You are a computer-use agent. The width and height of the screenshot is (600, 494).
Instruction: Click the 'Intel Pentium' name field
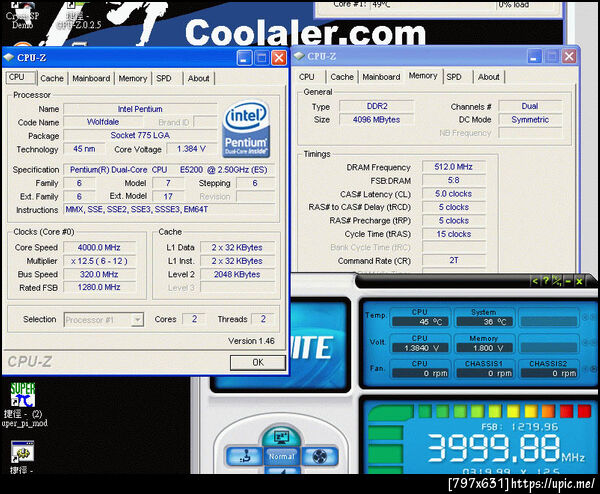140,109
